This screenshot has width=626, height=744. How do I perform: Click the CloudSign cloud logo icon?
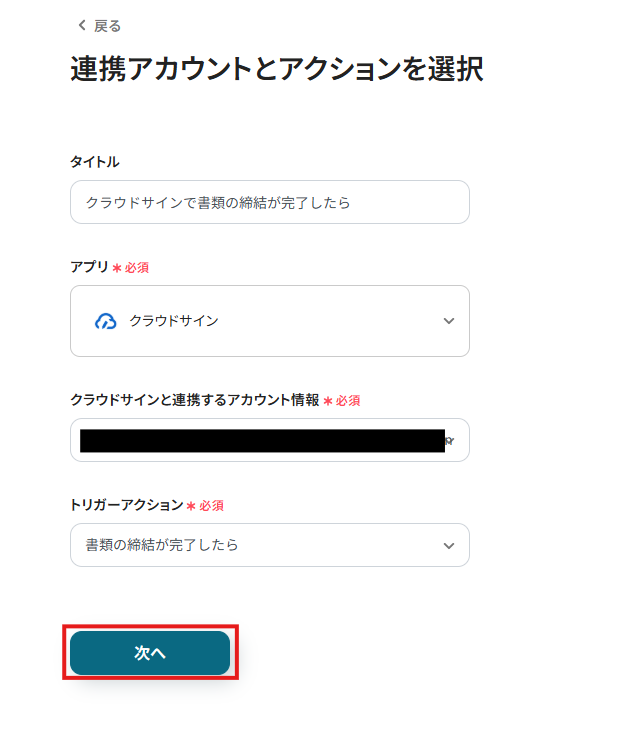click(x=106, y=321)
